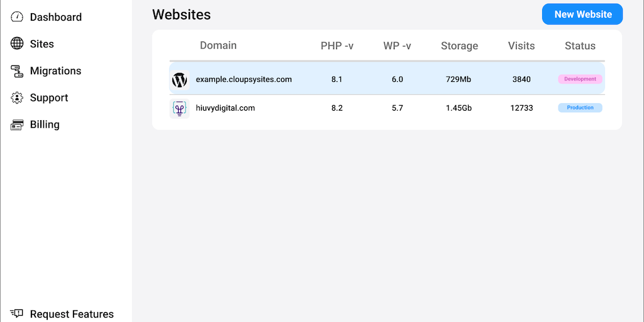Click the Sites globe icon
Screen dimensions: 644x322
17,44
